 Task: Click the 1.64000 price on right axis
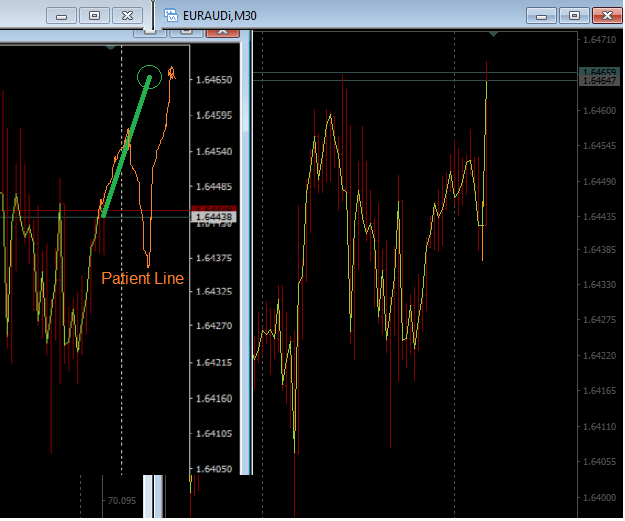click(x=599, y=497)
